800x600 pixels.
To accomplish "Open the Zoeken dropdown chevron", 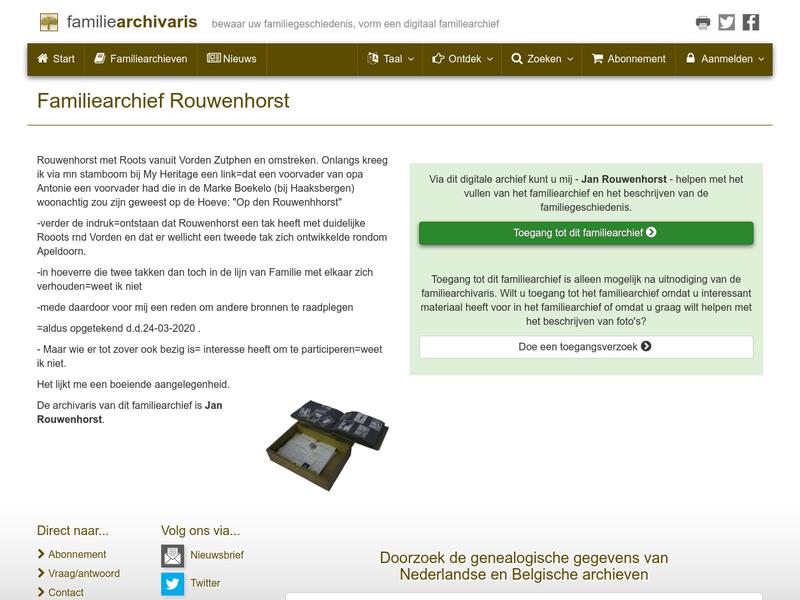I will click(568, 59).
